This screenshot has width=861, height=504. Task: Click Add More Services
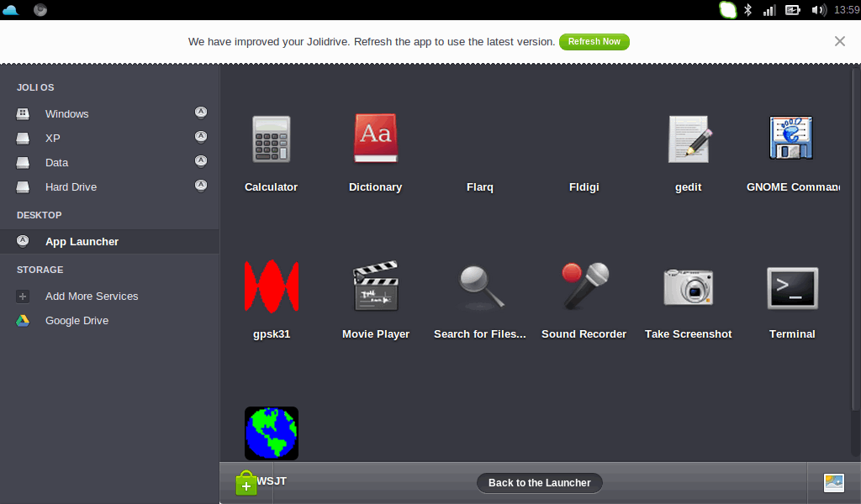tap(92, 297)
